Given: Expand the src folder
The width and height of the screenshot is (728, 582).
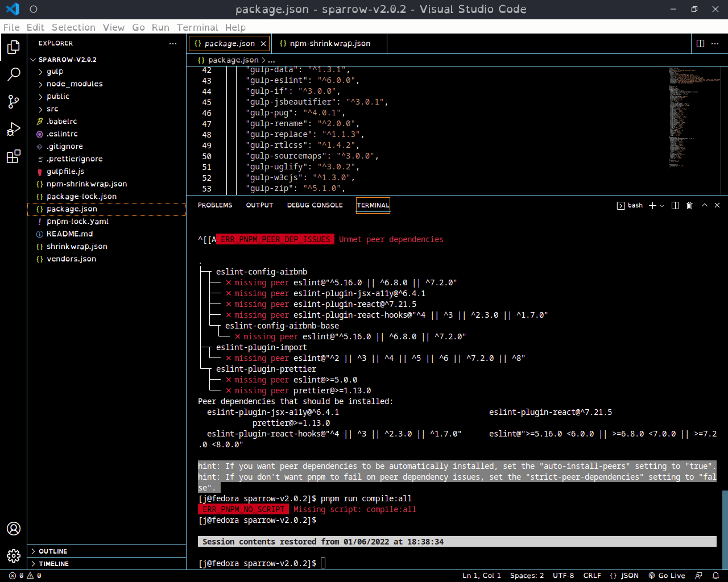Looking at the screenshot, I should (52, 109).
